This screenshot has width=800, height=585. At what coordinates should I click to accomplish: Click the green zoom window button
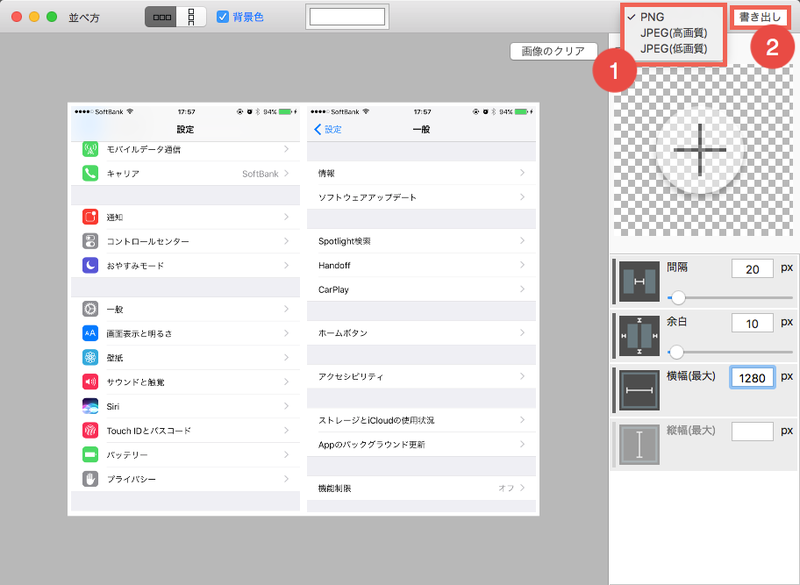click(52, 17)
